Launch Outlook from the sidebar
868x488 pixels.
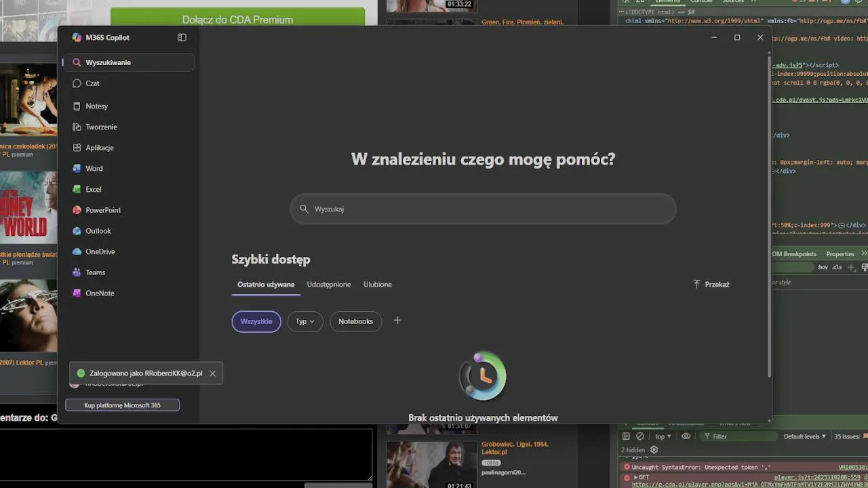coord(129,231)
